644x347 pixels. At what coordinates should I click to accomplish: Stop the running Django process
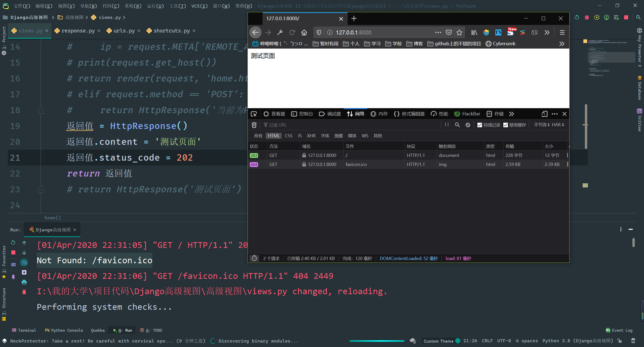pos(13,252)
